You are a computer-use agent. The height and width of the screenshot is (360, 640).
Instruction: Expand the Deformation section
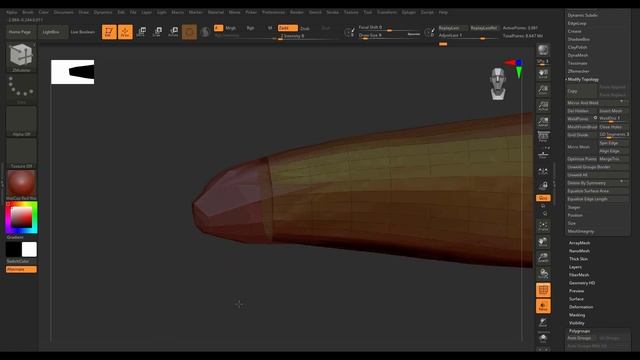(581, 307)
